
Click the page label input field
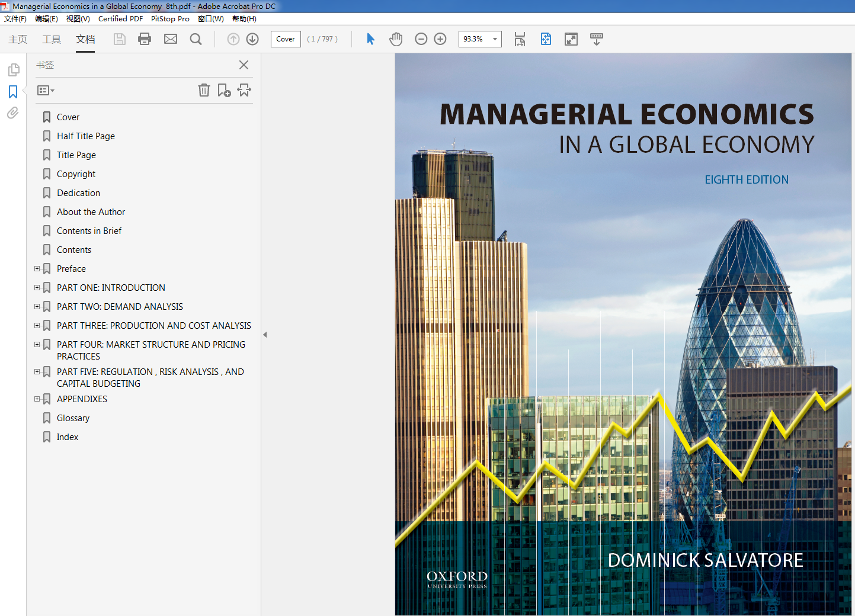click(286, 39)
